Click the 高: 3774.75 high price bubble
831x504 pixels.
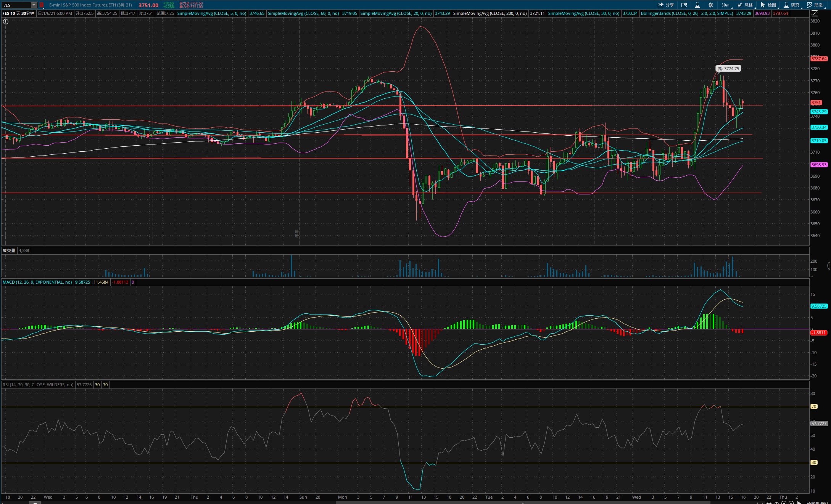(728, 69)
